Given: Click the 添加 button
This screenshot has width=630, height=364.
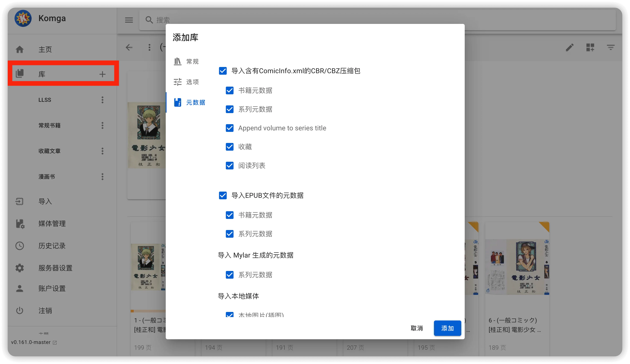Looking at the screenshot, I should (447, 328).
